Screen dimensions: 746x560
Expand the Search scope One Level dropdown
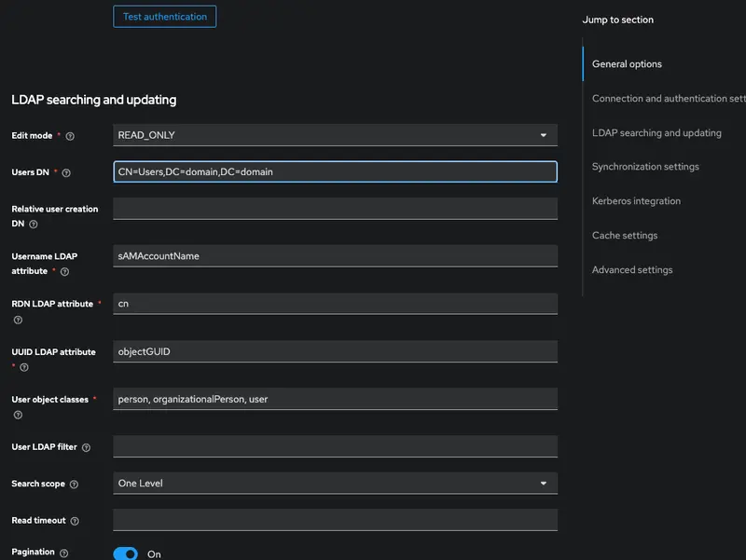pyautogui.click(x=335, y=483)
